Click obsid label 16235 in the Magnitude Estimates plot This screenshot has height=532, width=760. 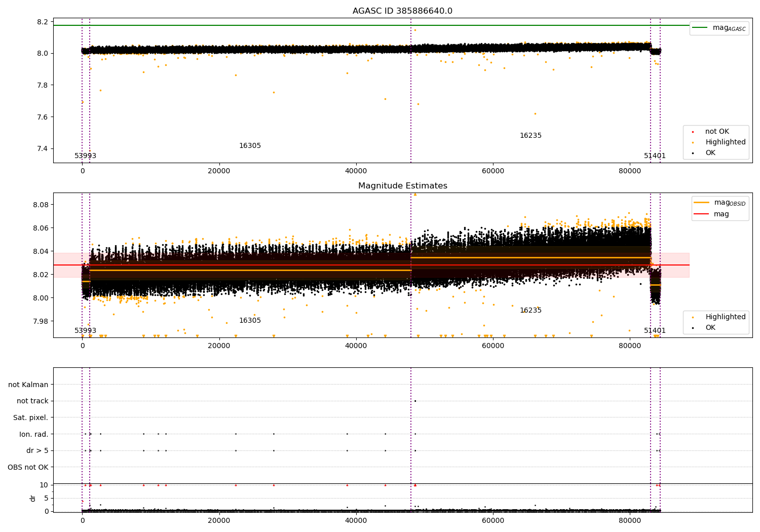530,311
